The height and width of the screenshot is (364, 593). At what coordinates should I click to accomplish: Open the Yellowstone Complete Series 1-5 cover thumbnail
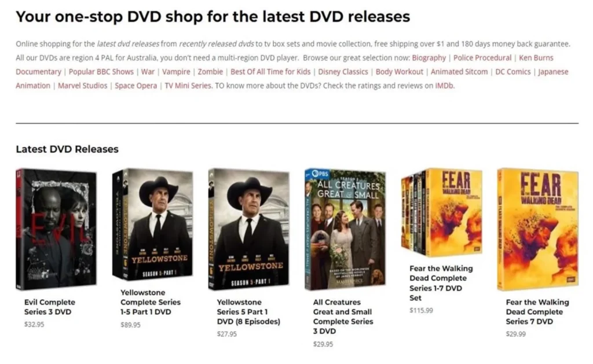point(153,224)
